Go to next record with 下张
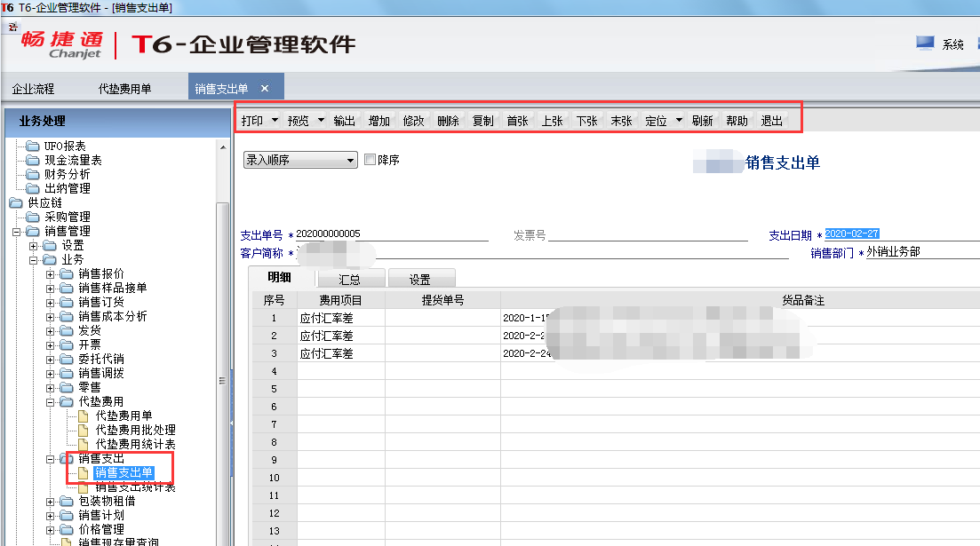Image resolution: width=980 pixels, height=546 pixels. (x=587, y=121)
